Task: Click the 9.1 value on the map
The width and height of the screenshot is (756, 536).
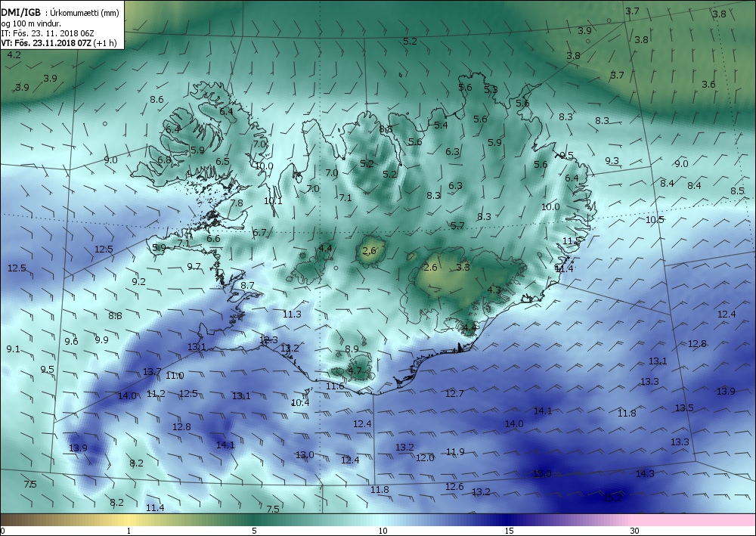Action: pos(14,349)
